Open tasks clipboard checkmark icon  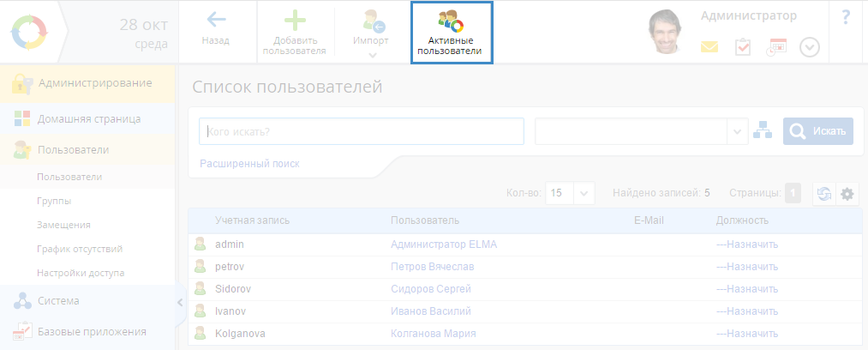tap(742, 47)
